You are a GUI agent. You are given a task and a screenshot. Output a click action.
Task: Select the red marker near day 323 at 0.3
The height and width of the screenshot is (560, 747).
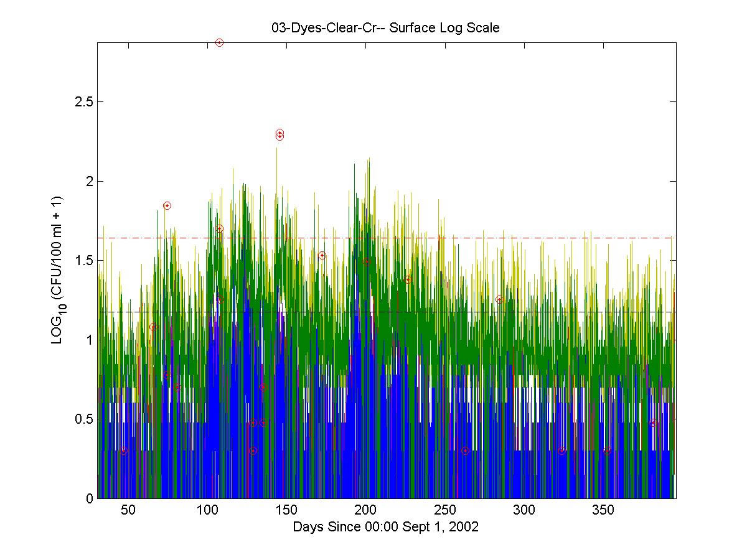(561, 450)
